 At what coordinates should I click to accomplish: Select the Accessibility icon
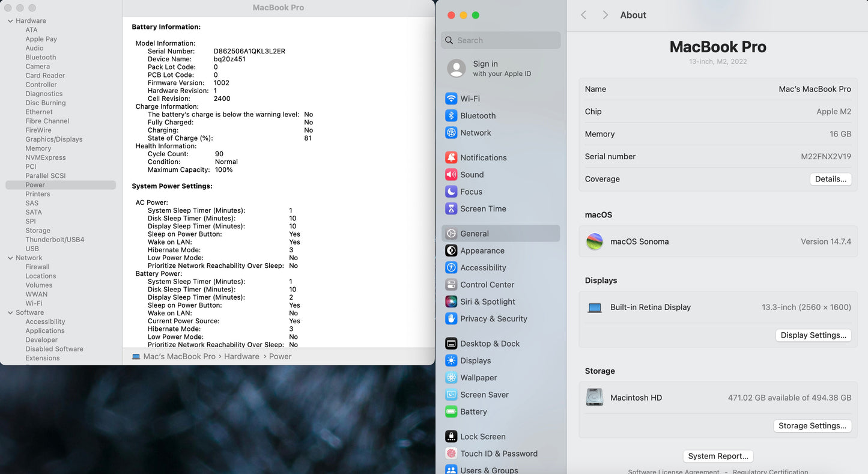pyautogui.click(x=451, y=267)
